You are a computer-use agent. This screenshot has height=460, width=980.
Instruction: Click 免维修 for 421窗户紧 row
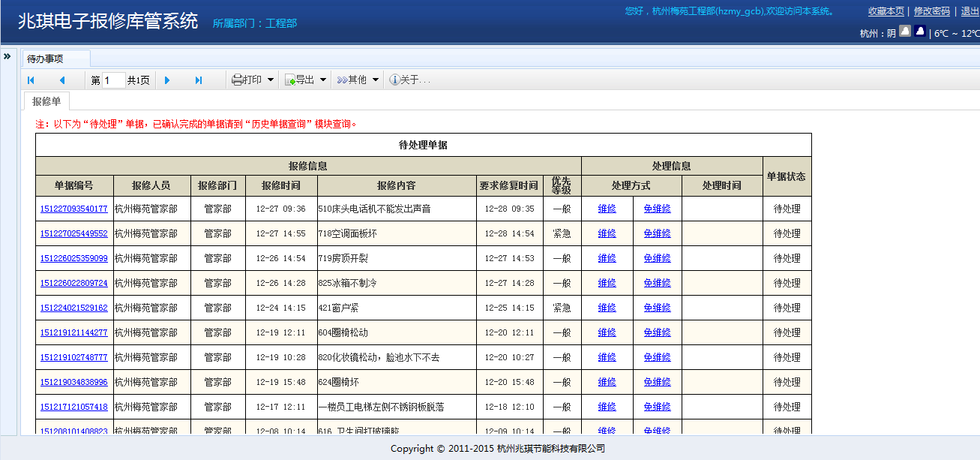coord(658,308)
